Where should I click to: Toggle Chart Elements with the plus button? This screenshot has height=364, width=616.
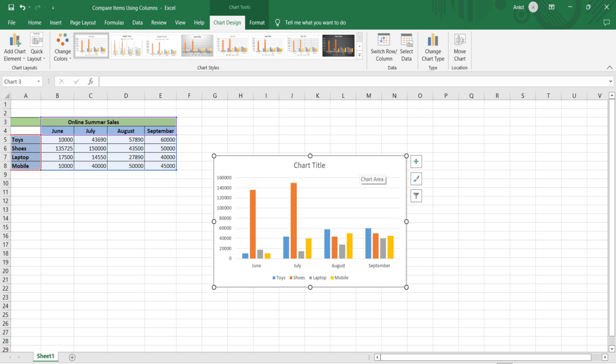pyautogui.click(x=416, y=161)
